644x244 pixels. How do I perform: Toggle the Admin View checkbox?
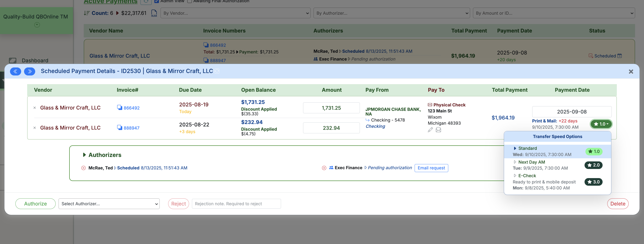point(157,1)
